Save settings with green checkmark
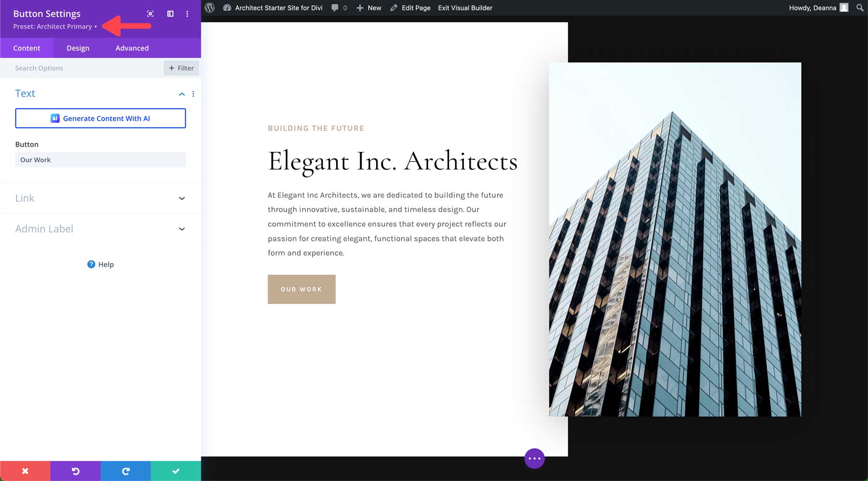Image resolution: width=868 pixels, height=481 pixels. 176,471
